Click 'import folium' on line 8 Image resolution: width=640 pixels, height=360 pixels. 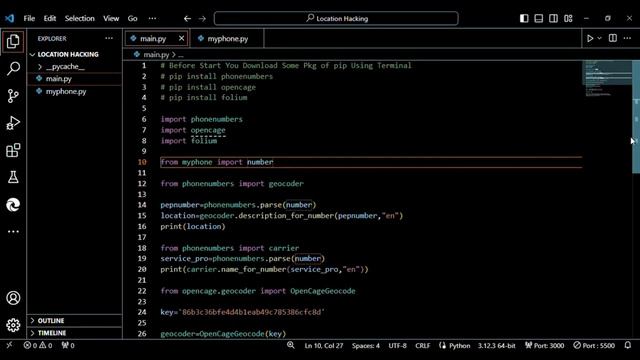[189, 141]
